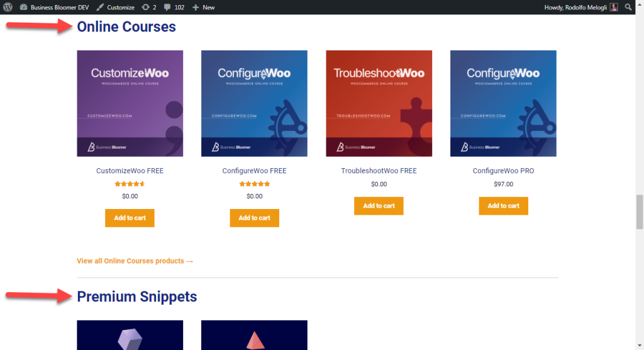Open the ConfigureWoo PRO course image
Image resolution: width=644 pixels, height=350 pixels.
click(503, 103)
